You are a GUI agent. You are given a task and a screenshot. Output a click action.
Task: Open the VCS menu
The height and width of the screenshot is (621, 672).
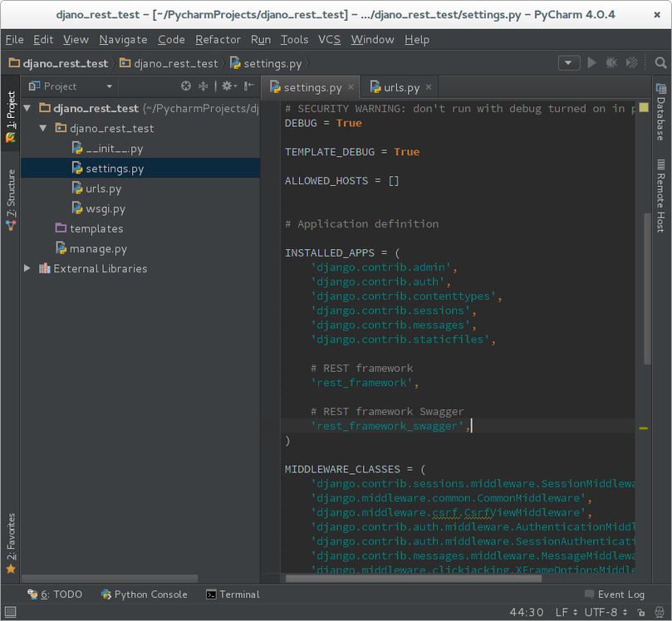329,39
